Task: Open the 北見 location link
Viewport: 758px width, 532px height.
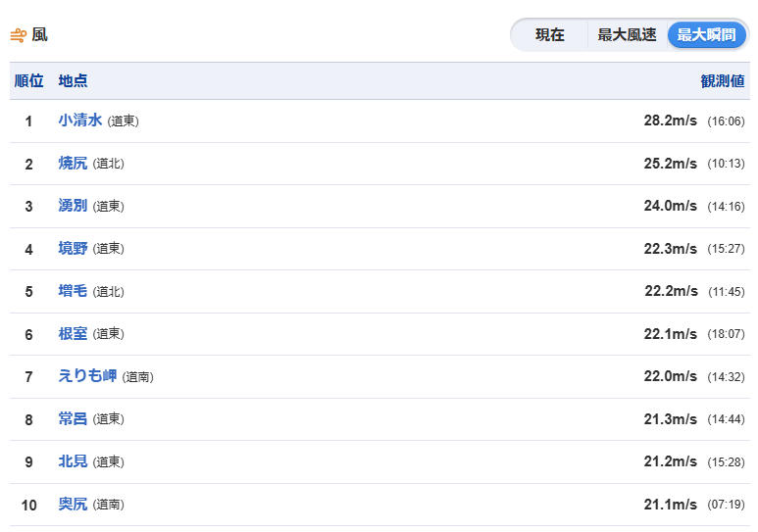Action: pyautogui.click(x=73, y=461)
